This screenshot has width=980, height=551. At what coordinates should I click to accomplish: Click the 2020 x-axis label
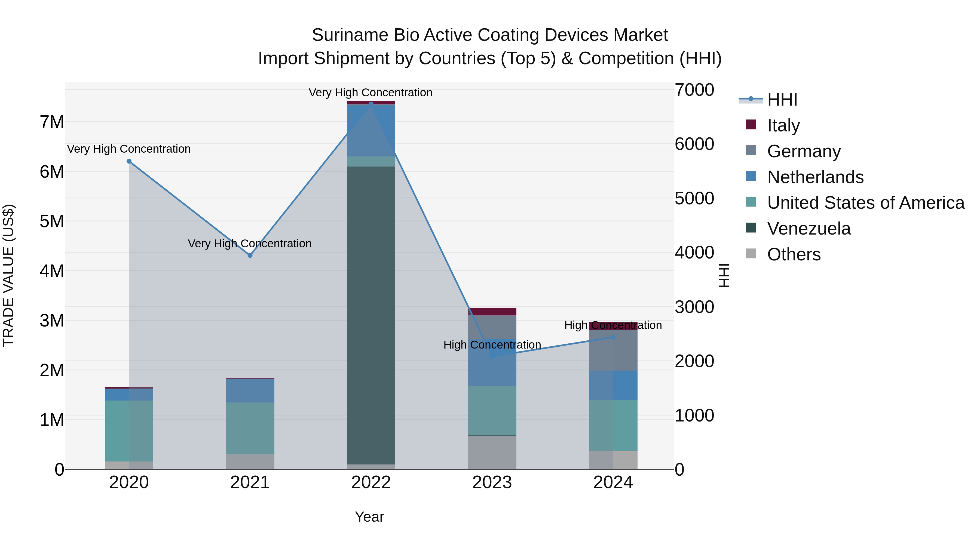[129, 482]
